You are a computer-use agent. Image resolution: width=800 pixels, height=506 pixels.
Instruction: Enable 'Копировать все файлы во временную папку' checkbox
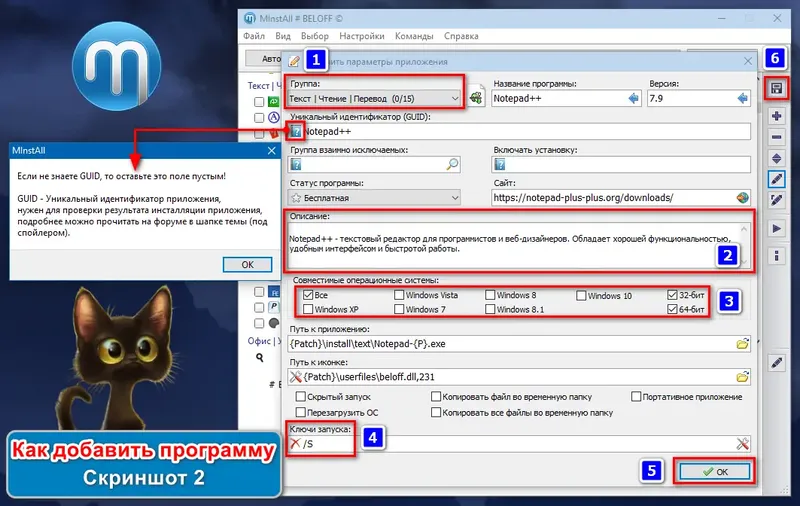(x=436, y=412)
